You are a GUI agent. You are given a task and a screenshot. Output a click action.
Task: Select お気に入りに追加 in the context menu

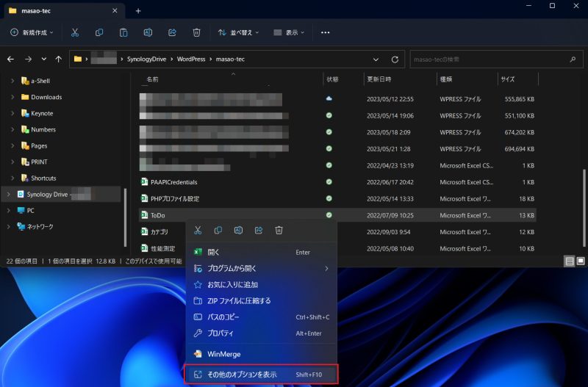(262, 285)
